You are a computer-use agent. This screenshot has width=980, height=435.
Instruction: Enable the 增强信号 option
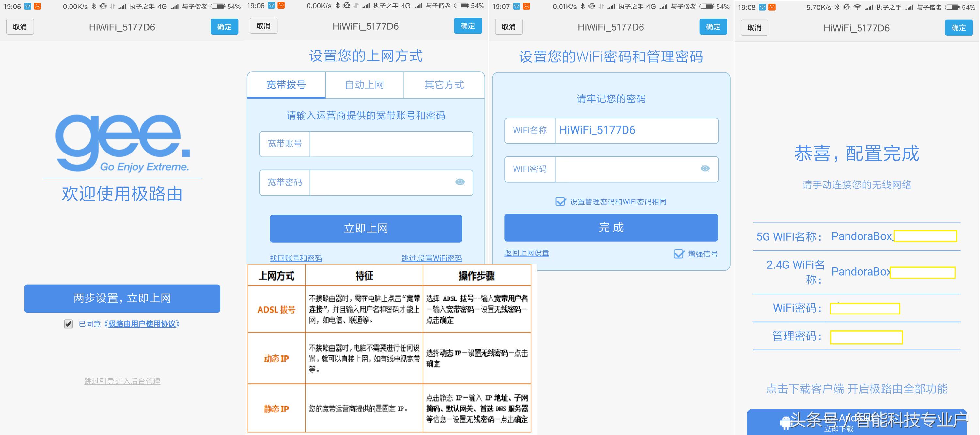click(x=679, y=253)
